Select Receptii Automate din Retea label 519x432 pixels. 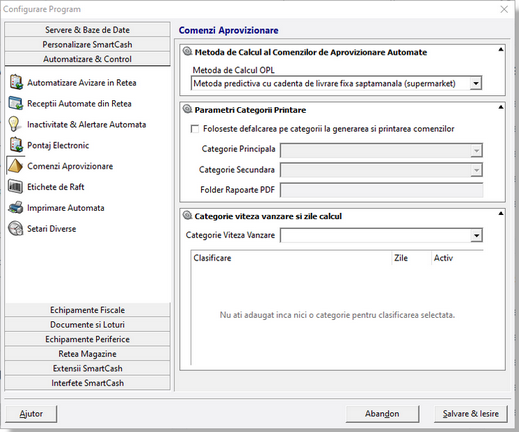coord(79,104)
